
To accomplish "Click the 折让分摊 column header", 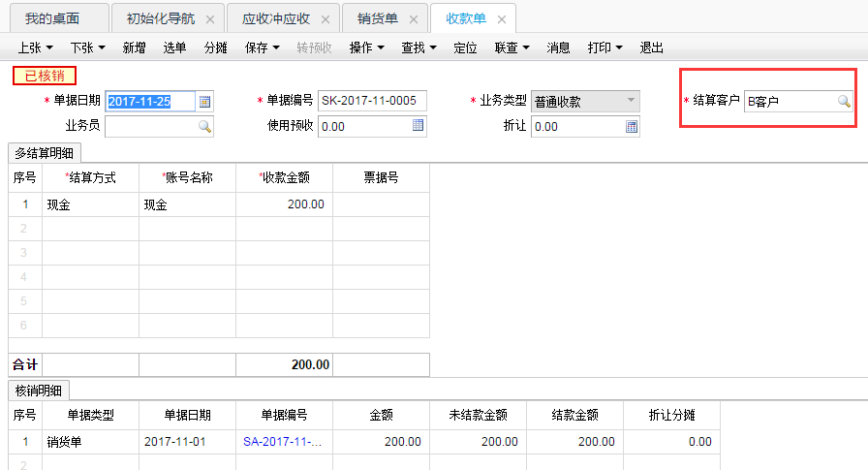I will click(671, 415).
